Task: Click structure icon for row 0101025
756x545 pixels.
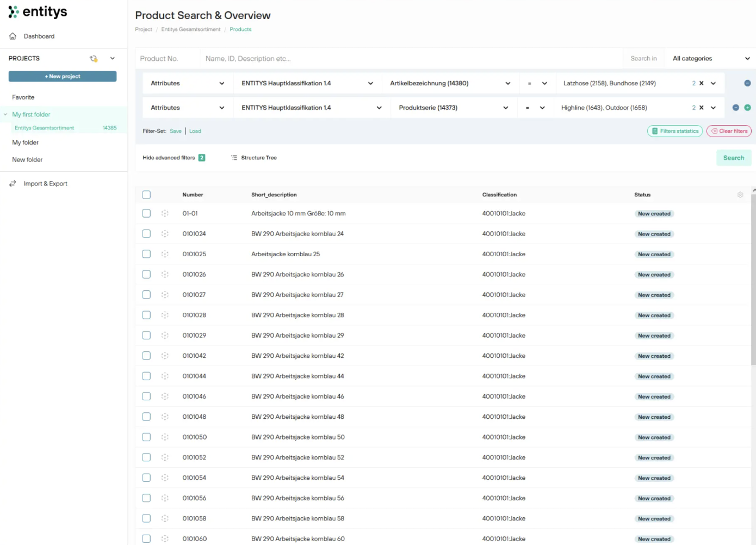Action: click(165, 254)
